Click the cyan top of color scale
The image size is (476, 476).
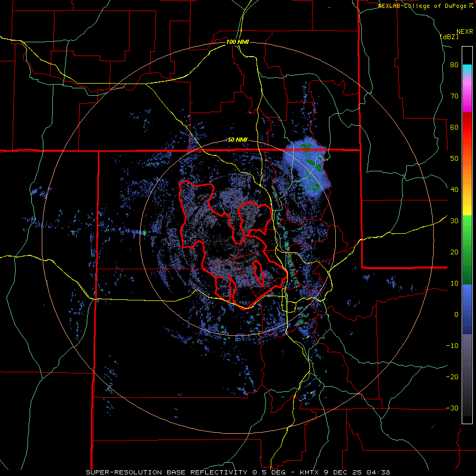(x=467, y=69)
